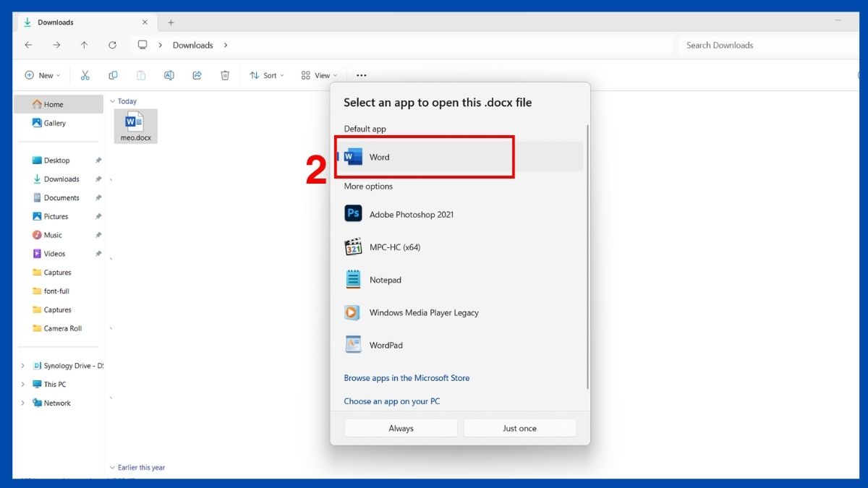Unpin Pictures using its pin icon

click(98, 216)
